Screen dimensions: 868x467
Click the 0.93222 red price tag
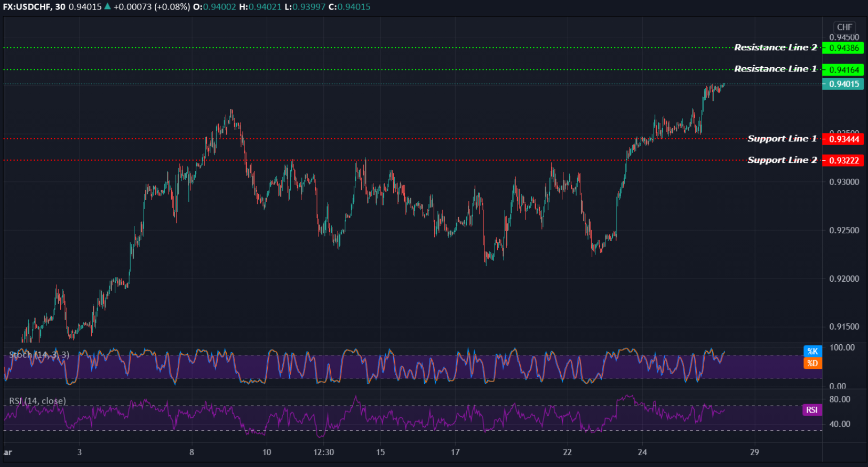tap(843, 161)
